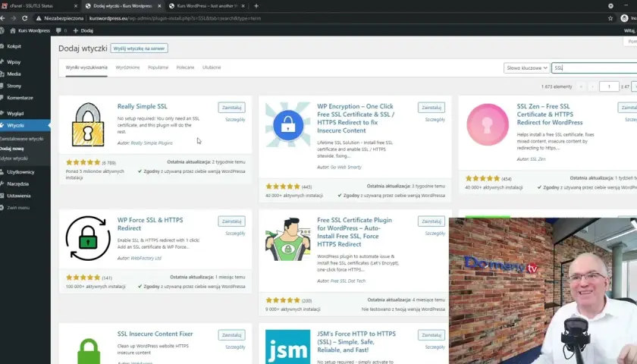
Task: Open author link Free SSL Dot Tech
Action: point(348,281)
